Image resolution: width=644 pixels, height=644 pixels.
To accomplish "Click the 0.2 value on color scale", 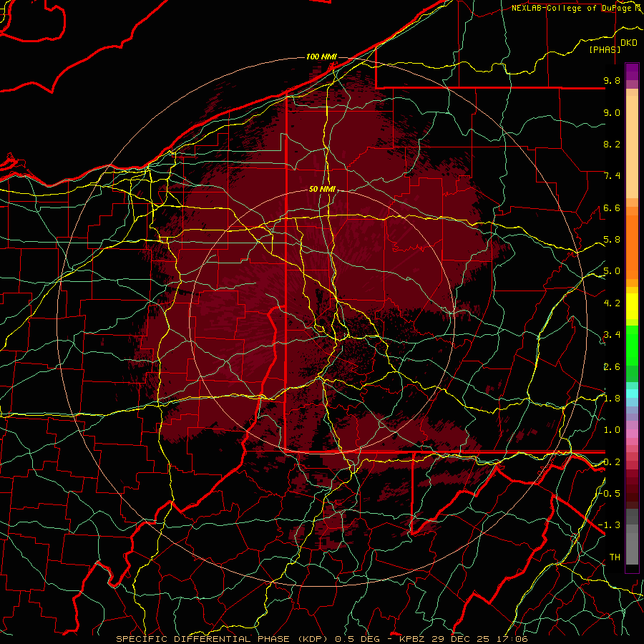I will click(612, 462).
